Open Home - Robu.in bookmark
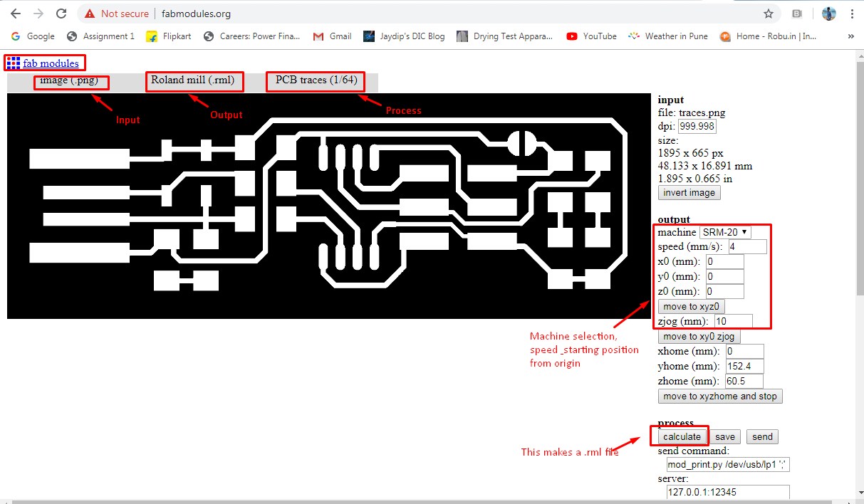This screenshot has width=864, height=504. pyautogui.click(x=768, y=36)
